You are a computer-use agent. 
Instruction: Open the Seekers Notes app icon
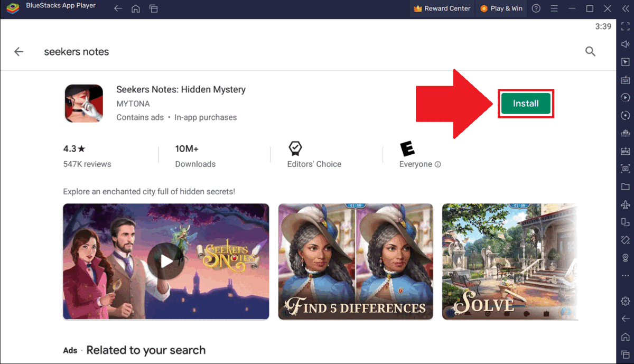point(84,104)
